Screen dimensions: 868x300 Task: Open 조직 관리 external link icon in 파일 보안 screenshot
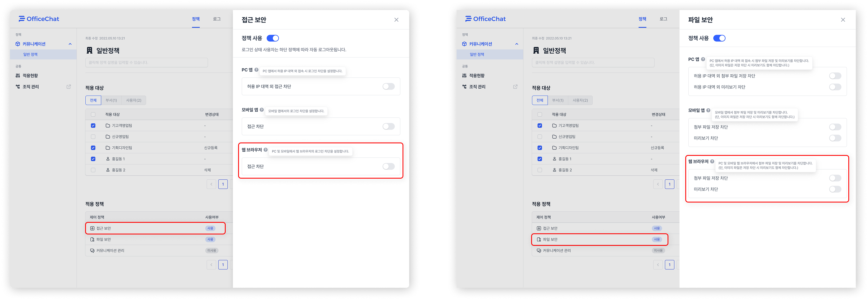tap(515, 87)
